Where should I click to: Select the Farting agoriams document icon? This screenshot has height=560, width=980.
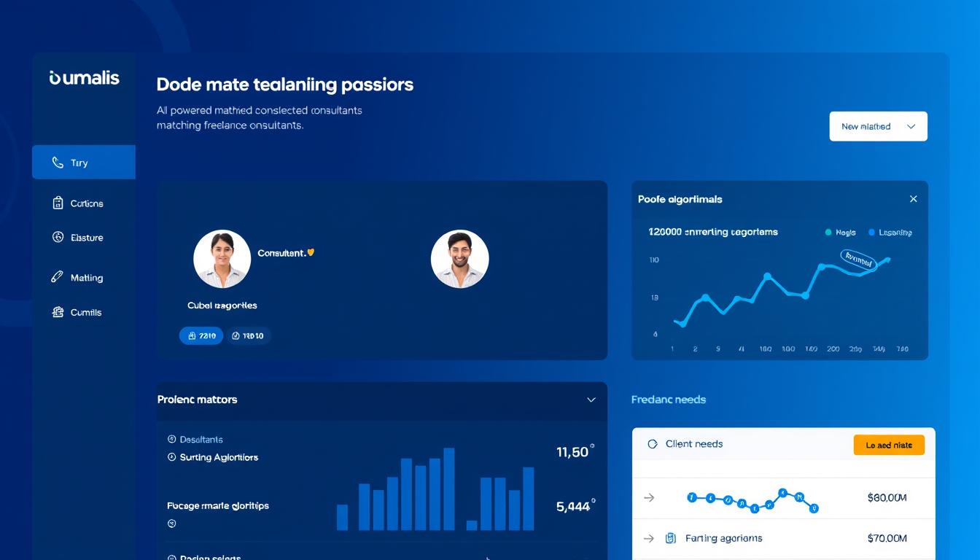pos(671,537)
